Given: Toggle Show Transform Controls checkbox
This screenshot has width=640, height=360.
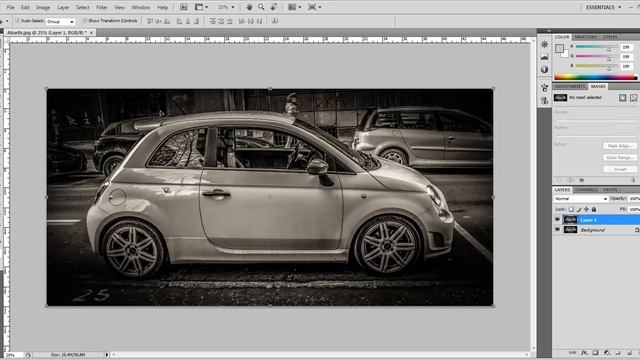Looking at the screenshot, I should 84,20.
